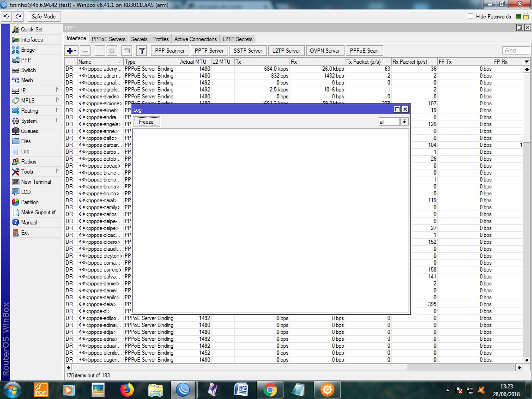Click the comment toolbar button
This screenshot has height=399, width=532.
(127, 51)
